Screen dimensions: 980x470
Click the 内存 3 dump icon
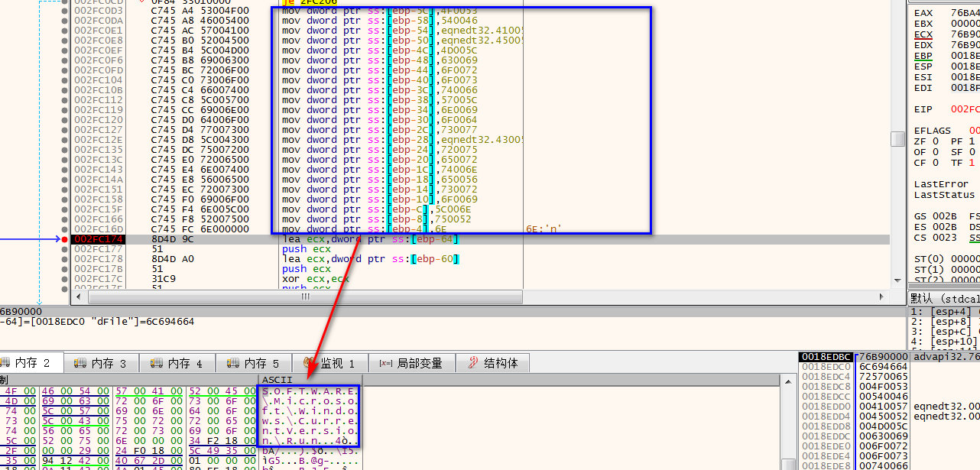click(81, 363)
